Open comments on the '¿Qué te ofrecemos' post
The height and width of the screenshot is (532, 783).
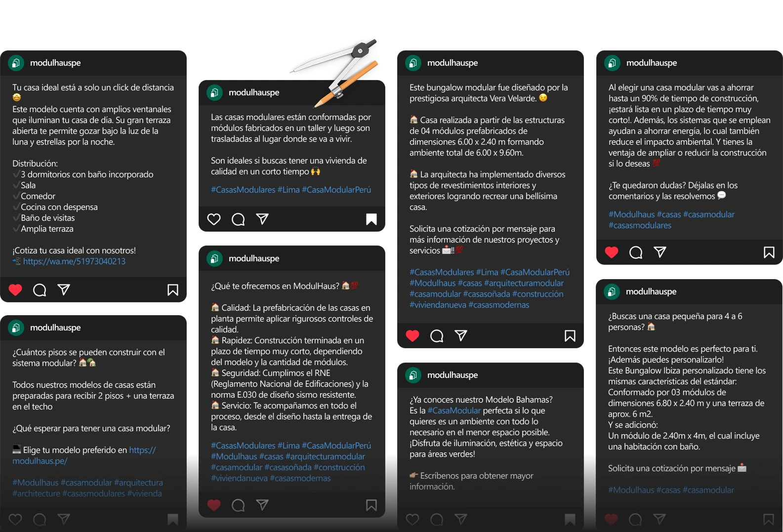pos(238,505)
